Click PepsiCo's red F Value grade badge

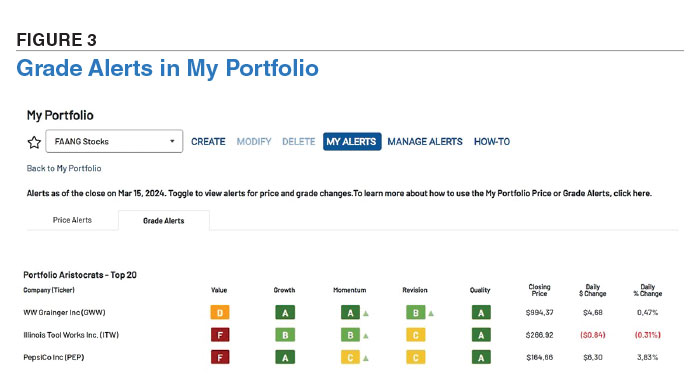click(x=220, y=357)
